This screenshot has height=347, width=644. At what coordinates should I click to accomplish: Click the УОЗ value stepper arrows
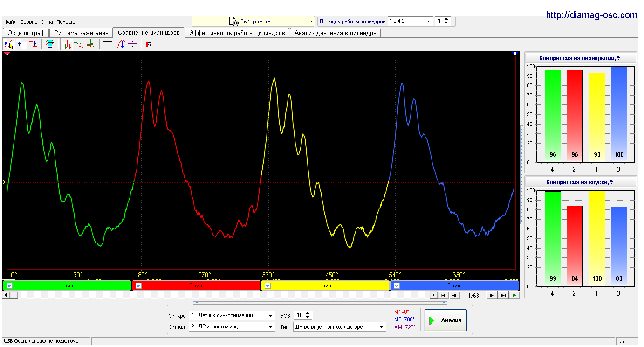(x=308, y=315)
